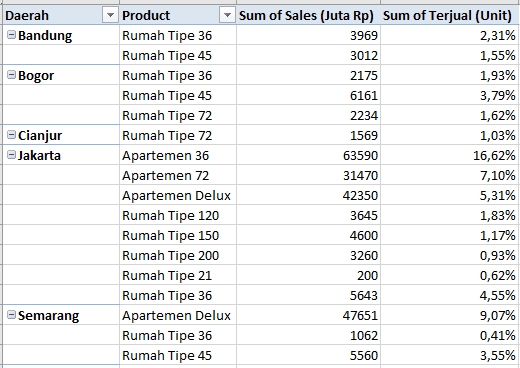
Task: Select percentage cell 4,55%
Action: click(450, 295)
